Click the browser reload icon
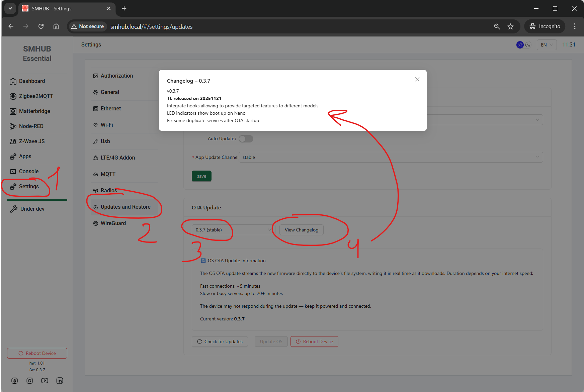The image size is (584, 392). [x=41, y=26]
